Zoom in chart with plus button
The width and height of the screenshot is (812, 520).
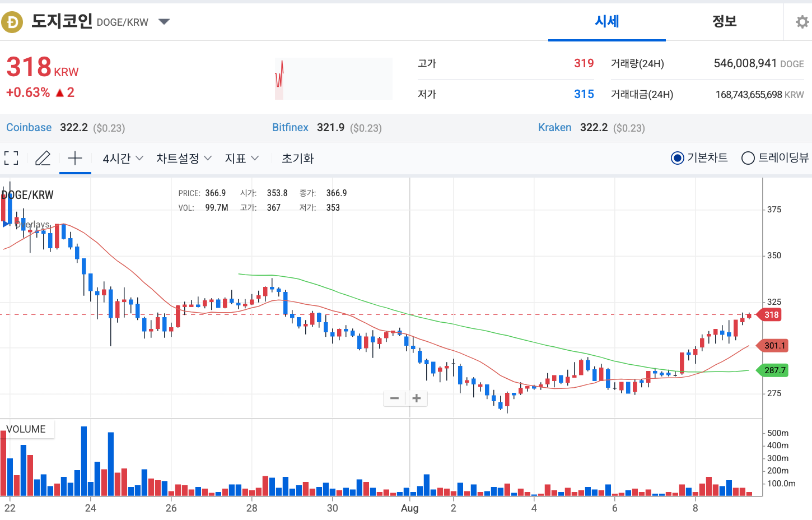(x=417, y=398)
